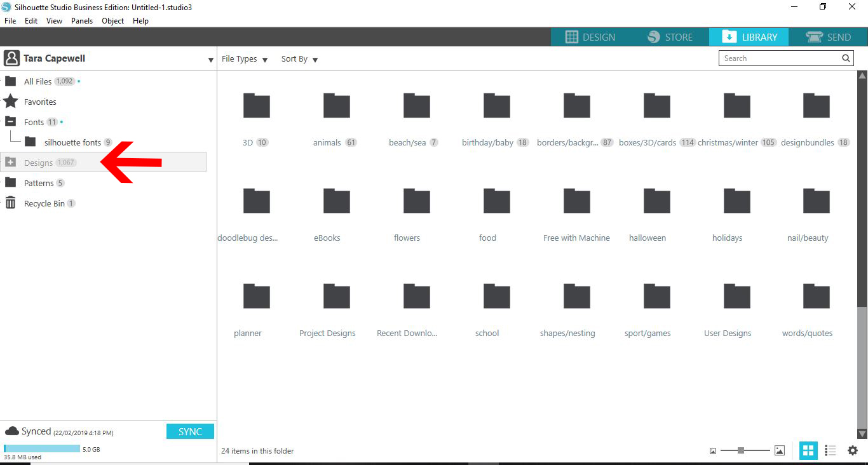Open the Tara Capewell account dropdown
Screen dimensions: 868x465
tap(211, 60)
